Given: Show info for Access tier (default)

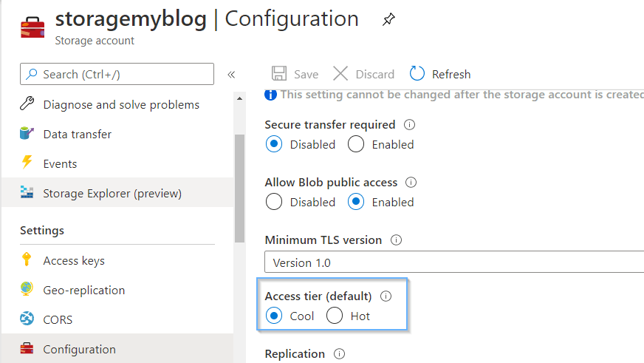Looking at the screenshot, I should [386, 296].
